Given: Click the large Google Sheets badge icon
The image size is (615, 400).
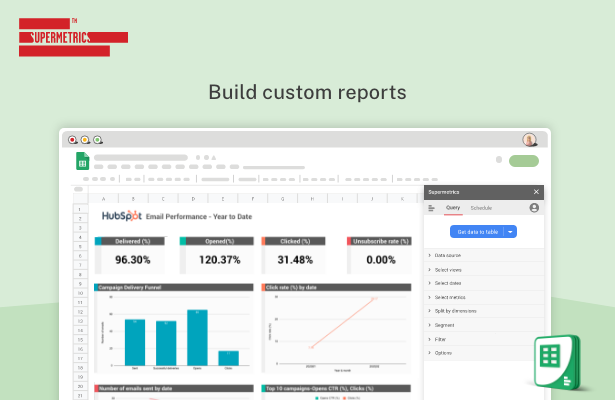Looking at the screenshot, I should pos(557,362).
